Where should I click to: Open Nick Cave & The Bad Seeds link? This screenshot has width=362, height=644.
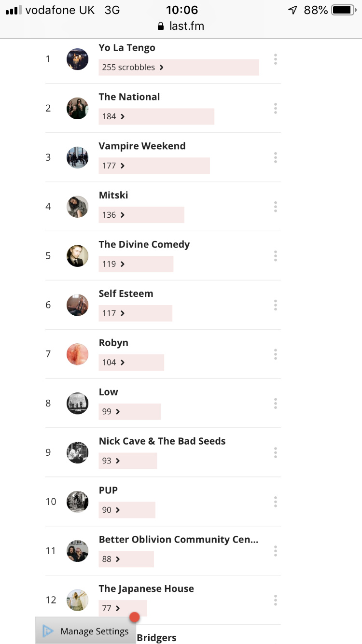[x=162, y=441]
